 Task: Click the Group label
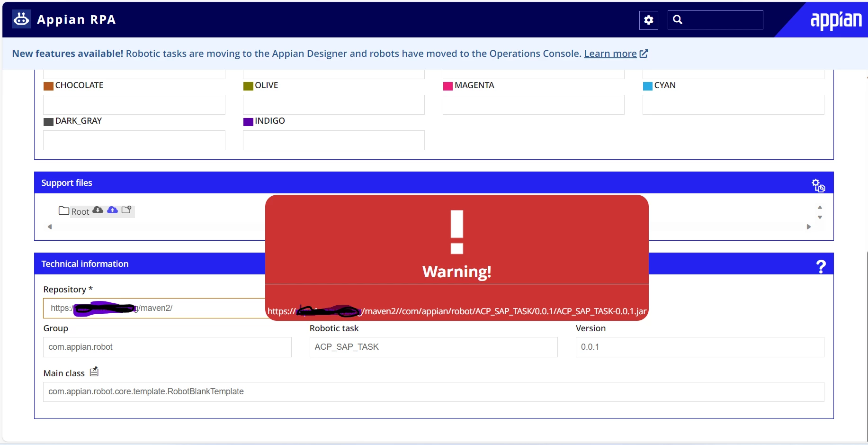[56, 328]
